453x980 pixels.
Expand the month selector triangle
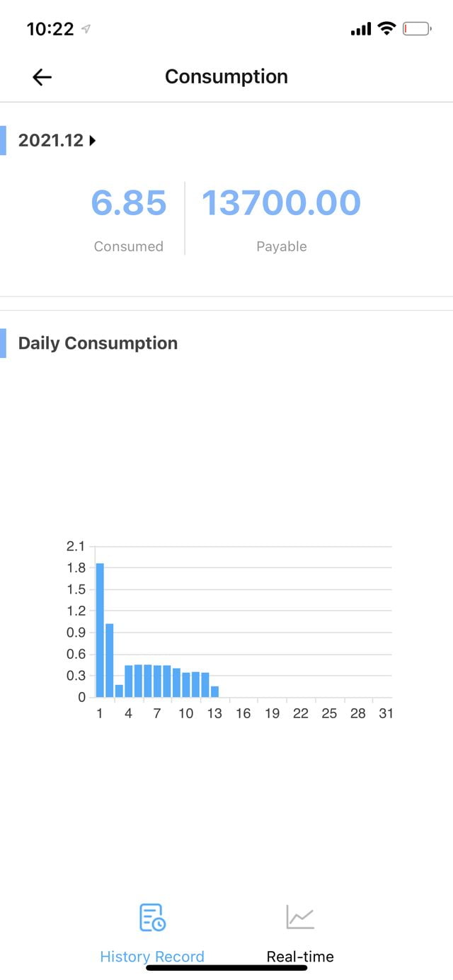pos(93,141)
